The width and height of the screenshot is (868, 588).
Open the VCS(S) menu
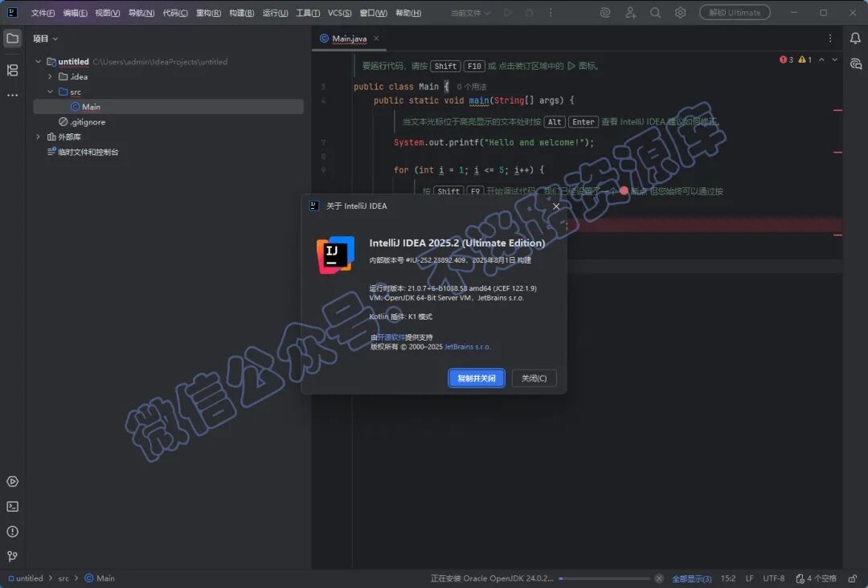pyautogui.click(x=339, y=12)
